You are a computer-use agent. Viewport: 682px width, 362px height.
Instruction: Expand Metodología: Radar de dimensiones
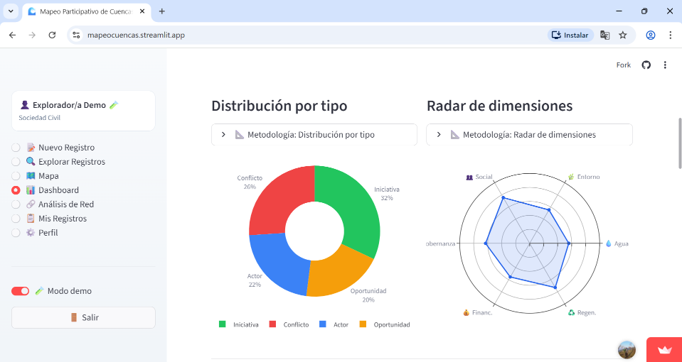529,135
